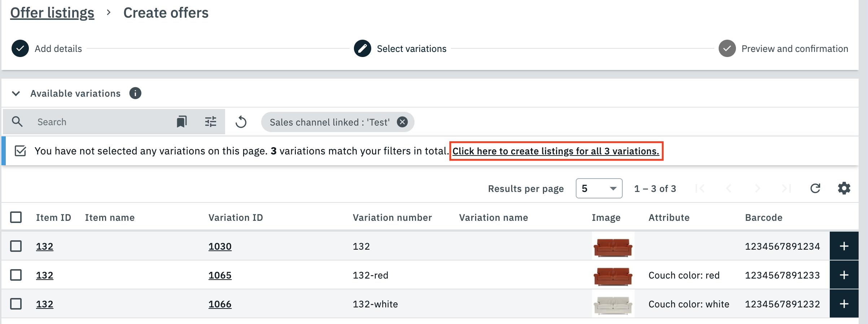Open the Results per page dropdown
Image resolution: width=868 pixels, height=324 pixels.
(x=599, y=188)
